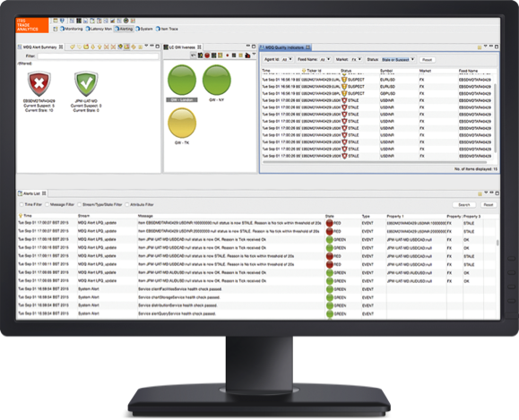This screenshot has width=519, height=420.
Task: Click the large red circle icon in liveness toolbar
Action: click(207, 56)
